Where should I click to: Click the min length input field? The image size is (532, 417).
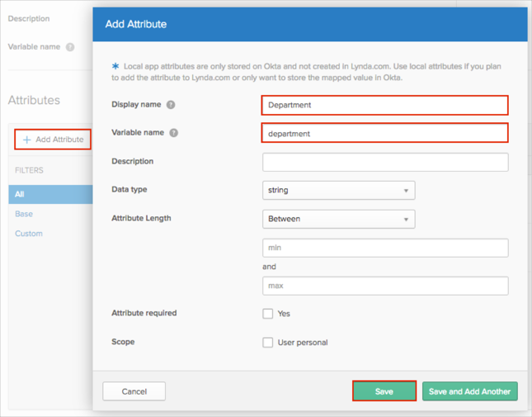384,248
